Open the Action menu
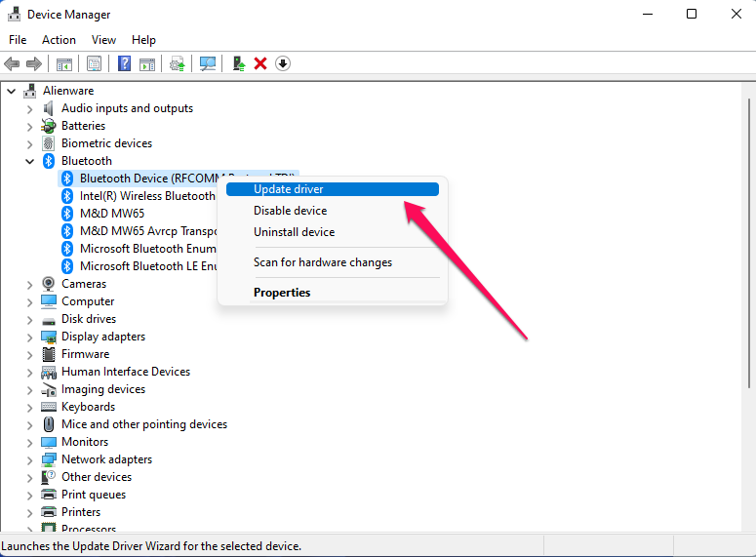This screenshot has width=756, height=557. [x=59, y=40]
